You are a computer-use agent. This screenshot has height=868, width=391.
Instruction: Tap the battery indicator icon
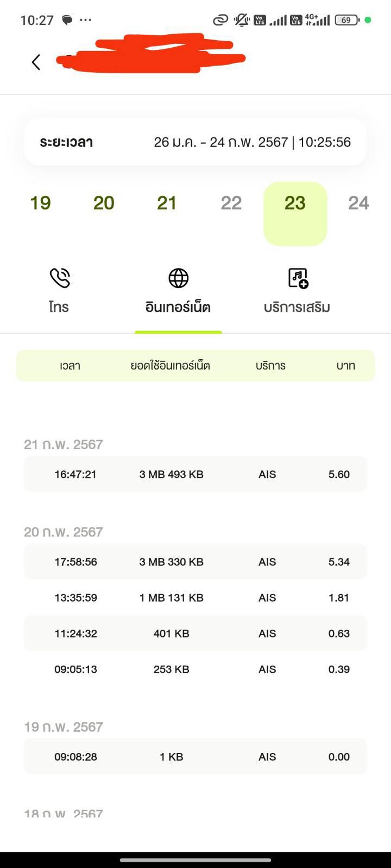click(346, 21)
